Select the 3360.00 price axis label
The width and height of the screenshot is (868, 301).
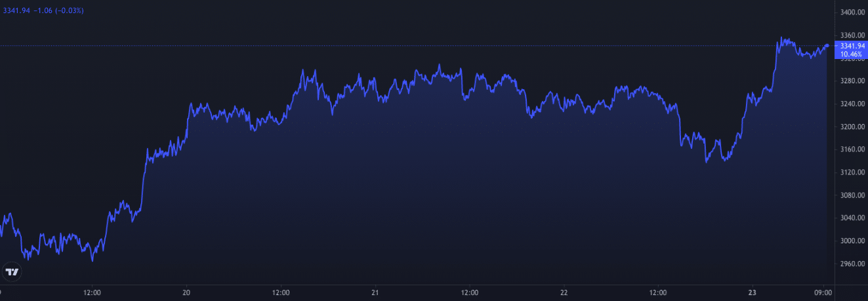point(852,35)
